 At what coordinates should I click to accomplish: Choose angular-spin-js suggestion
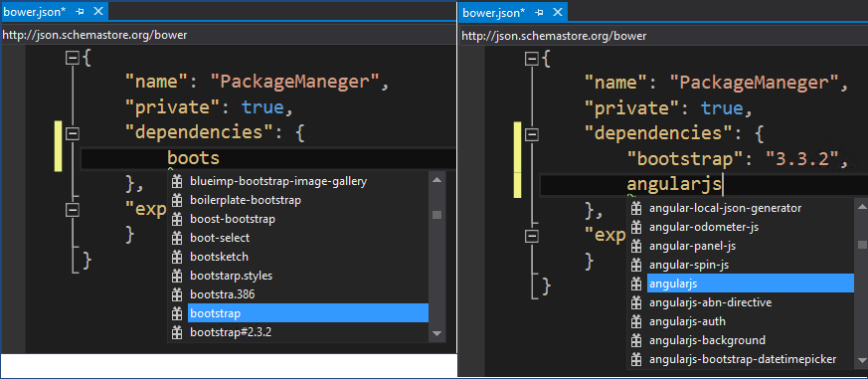689,265
